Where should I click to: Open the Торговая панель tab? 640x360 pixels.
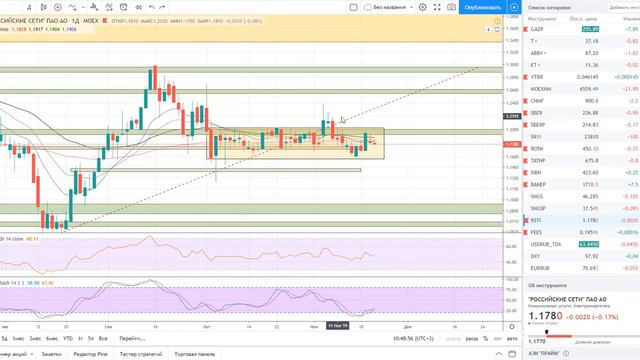pyautogui.click(x=194, y=354)
